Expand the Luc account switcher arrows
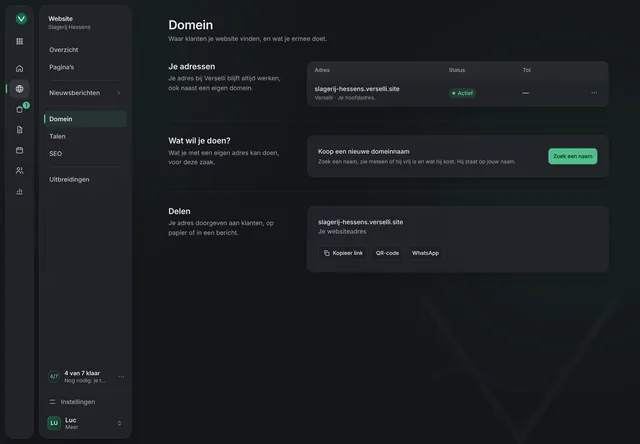This screenshot has height=444, width=640. click(120, 423)
